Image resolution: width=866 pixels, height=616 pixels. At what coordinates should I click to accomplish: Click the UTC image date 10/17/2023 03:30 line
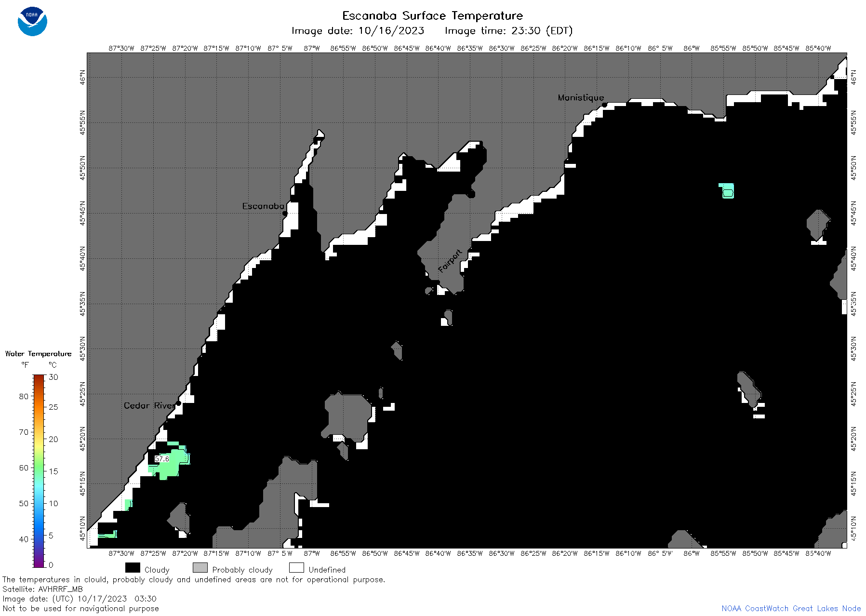pos(80,599)
